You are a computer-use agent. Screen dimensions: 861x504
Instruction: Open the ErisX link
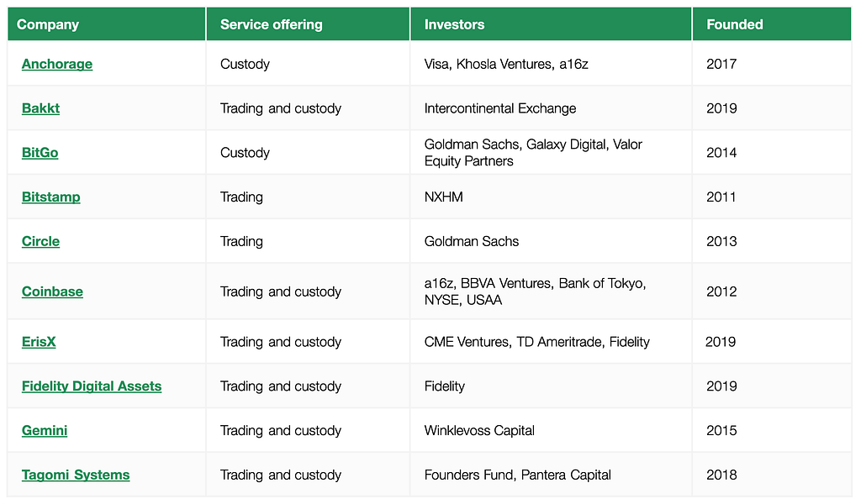[x=39, y=342]
